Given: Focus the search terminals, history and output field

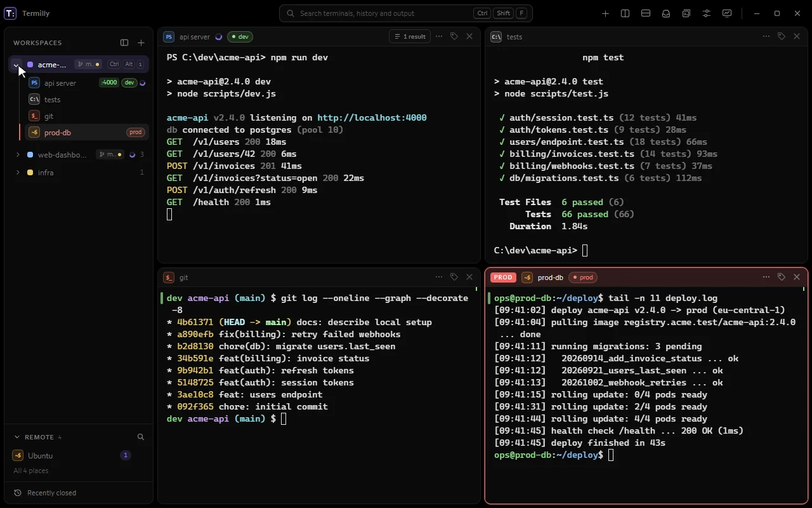Looking at the screenshot, I should [x=406, y=13].
